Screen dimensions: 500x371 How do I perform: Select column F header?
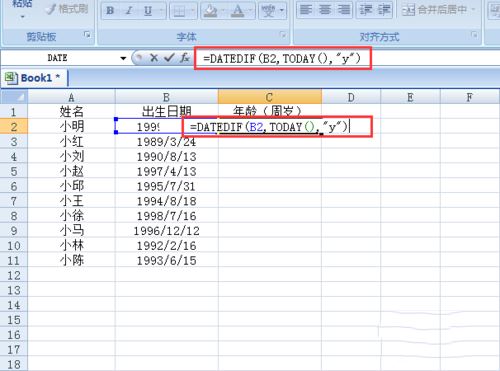[x=470, y=97]
